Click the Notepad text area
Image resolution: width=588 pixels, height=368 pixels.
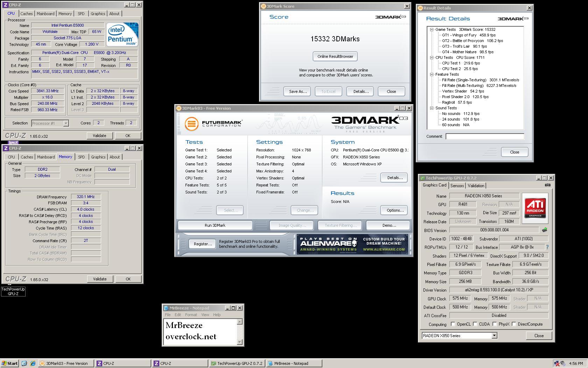200,332
